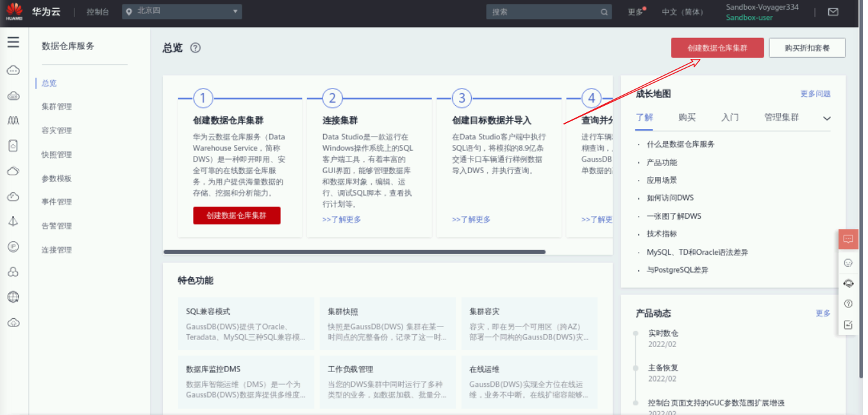Viewport: 868px width, 415px height.
Task: Open MySQL、TD和Oracle语法差异 link
Action: point(697,253)
